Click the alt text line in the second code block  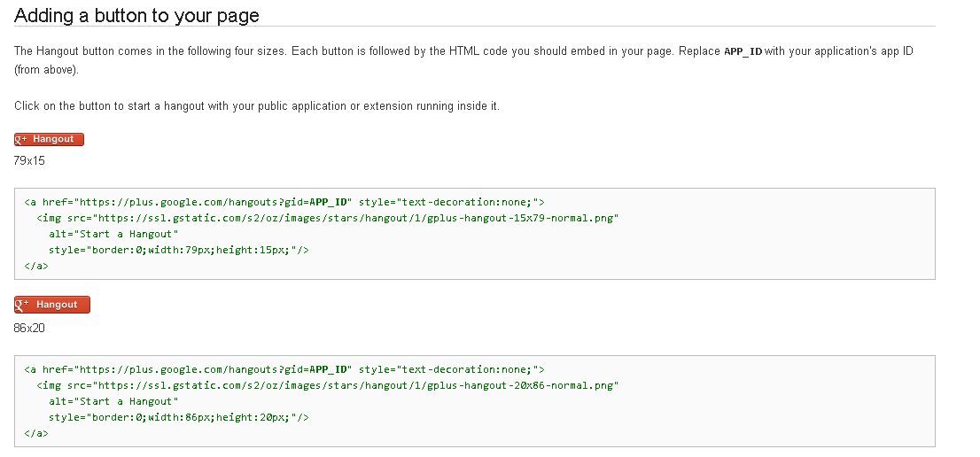click(114, 401)
